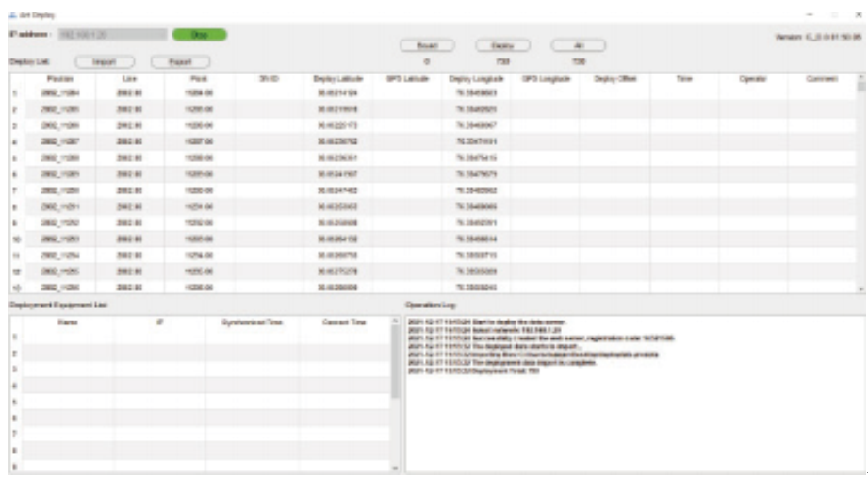The height and width of the screenshot is (478, 868).
Task: Click the Synchronized Time column header
Action: 253,322
